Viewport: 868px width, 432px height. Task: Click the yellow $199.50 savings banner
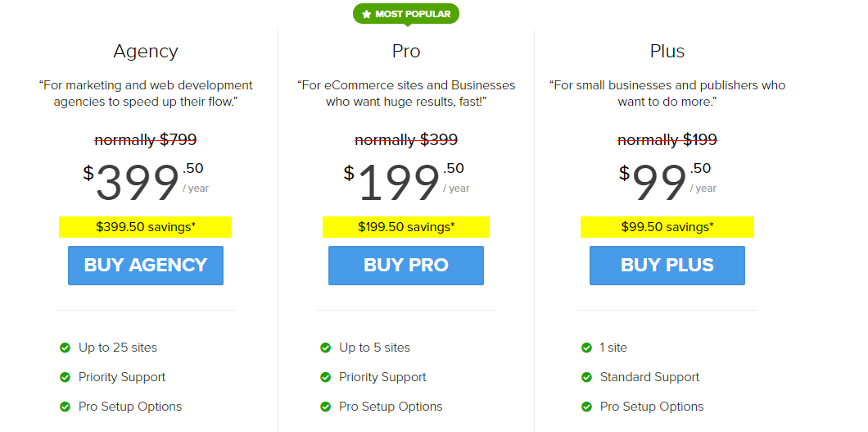pos(406,227)
